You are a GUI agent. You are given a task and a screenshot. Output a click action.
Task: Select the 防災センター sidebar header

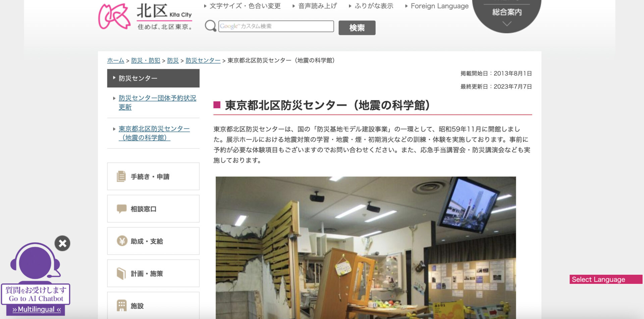tap(153, 78)
